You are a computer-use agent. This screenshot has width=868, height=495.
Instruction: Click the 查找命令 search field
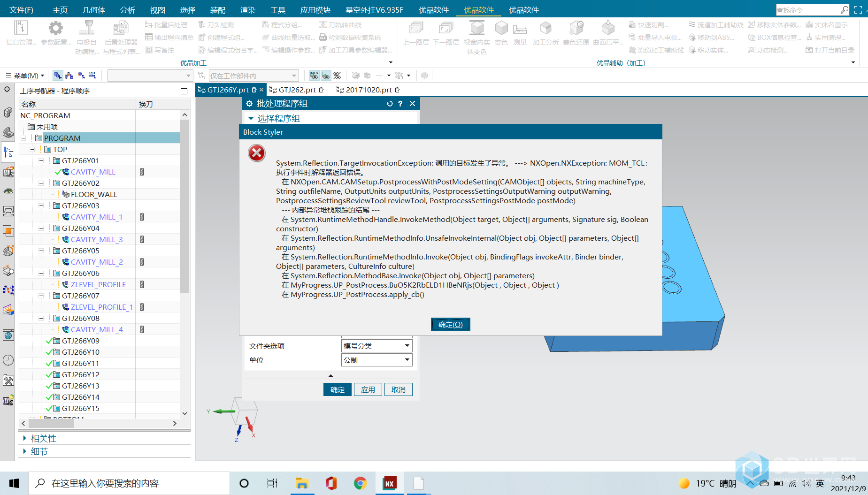[x=807, y=10]
